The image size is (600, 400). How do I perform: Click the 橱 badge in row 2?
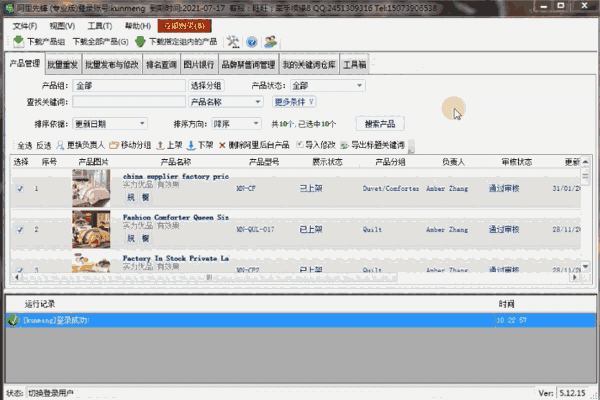tap(145, 238)
